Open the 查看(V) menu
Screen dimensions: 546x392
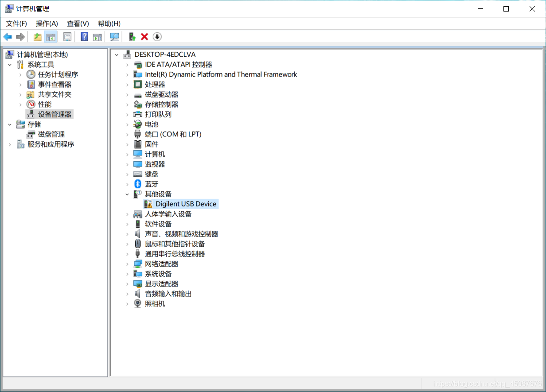[78, 23]
